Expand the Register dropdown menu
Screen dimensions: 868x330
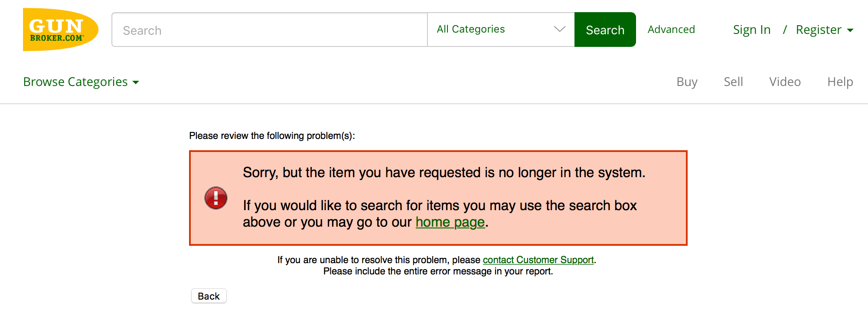click(x=824, y=30)
